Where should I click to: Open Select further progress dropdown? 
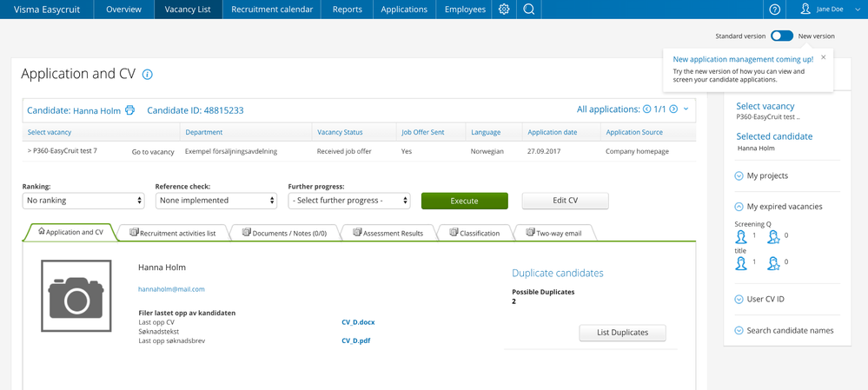349,201
